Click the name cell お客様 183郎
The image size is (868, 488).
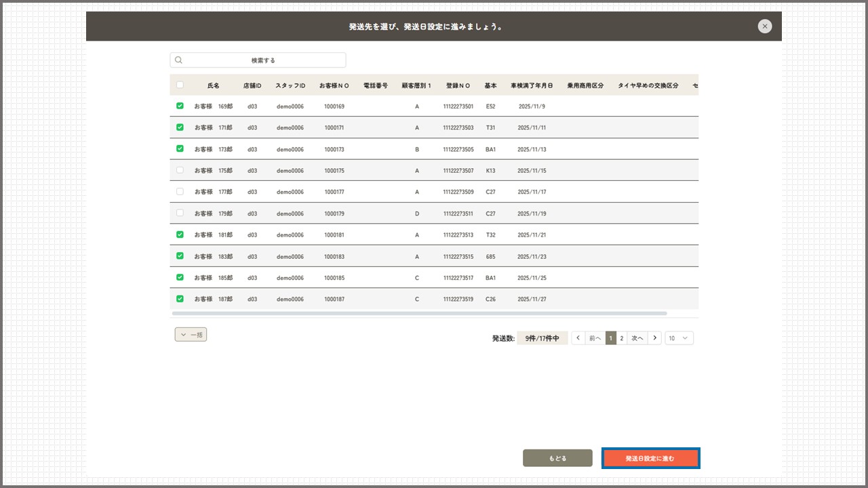point(214,256)
